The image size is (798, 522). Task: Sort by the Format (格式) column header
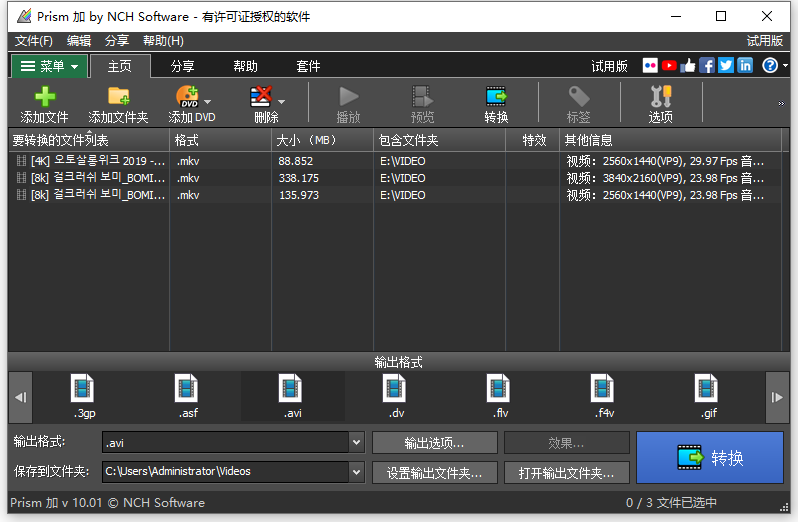point(220,140)
